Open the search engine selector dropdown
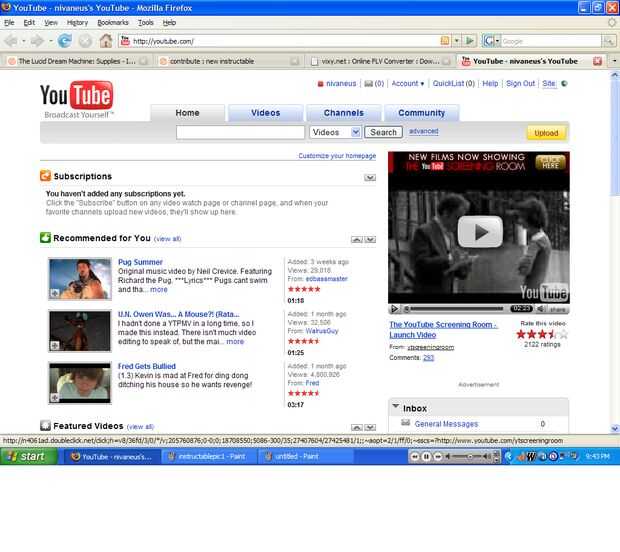 click(497, 41)
